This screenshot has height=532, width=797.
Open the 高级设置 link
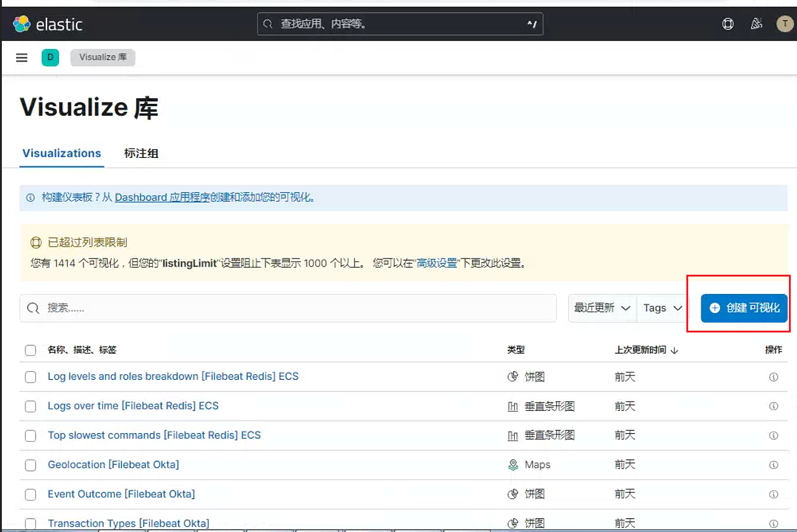click(437, 263)
